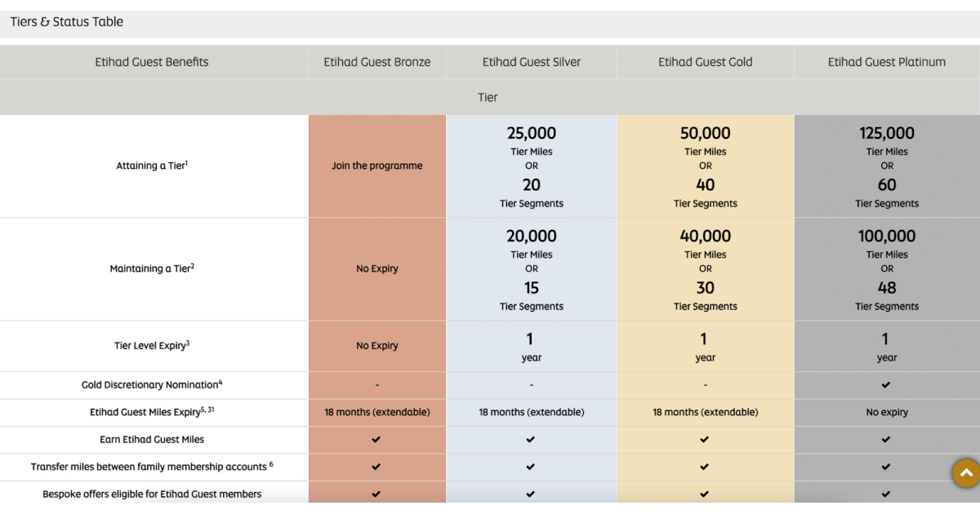Click Platinum checkmark in Earn Etihad Guest Miles row
This screenshot has height=514, width=980.
pos(886,440)
